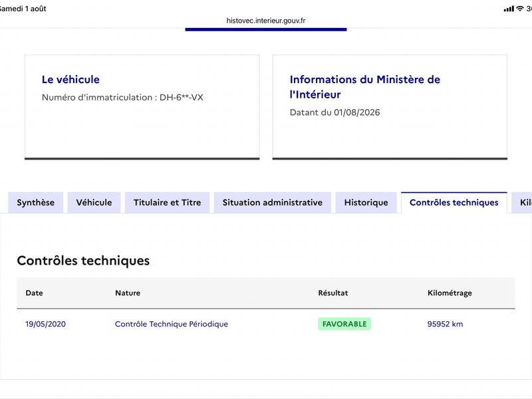Screen dimensions: 532x399
Task: Tap the histovec.interieur.gouv.fr address bar
Action: (266, 21)
